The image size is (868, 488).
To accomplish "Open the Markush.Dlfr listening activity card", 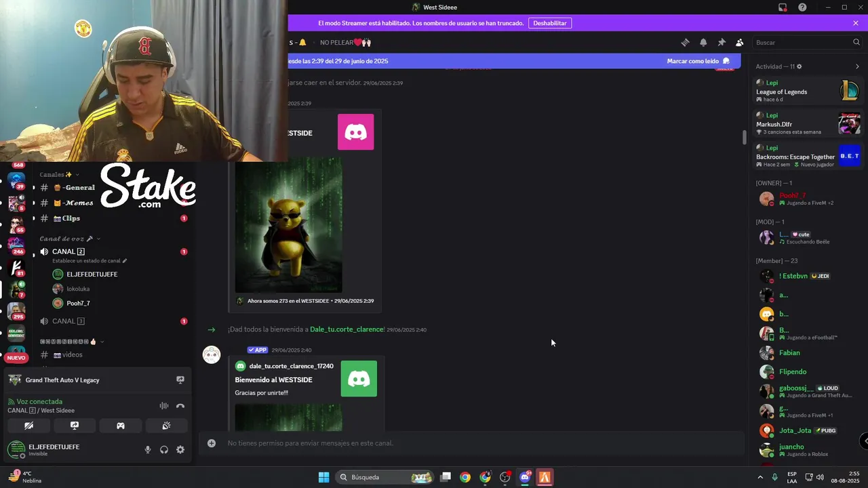I will [807, 123].
